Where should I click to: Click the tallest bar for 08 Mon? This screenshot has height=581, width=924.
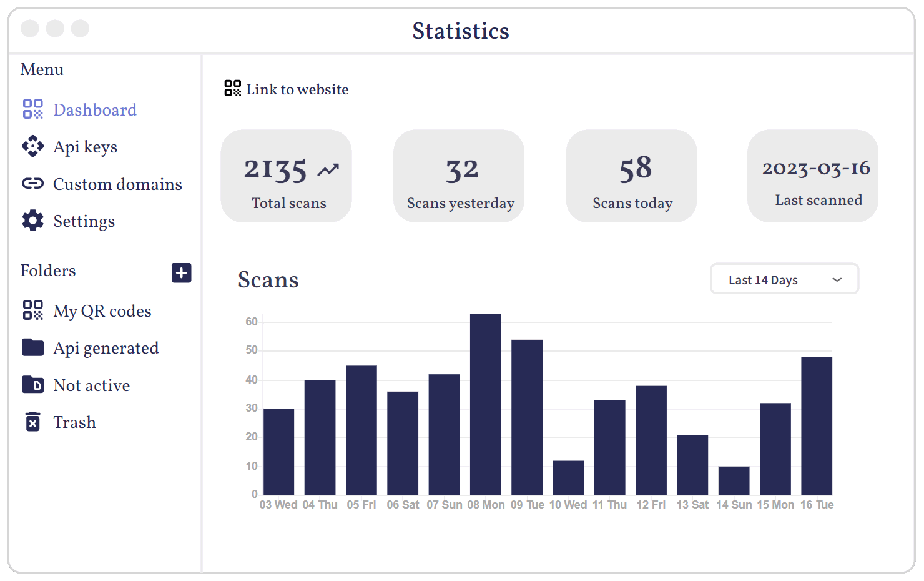click(486, 403)
